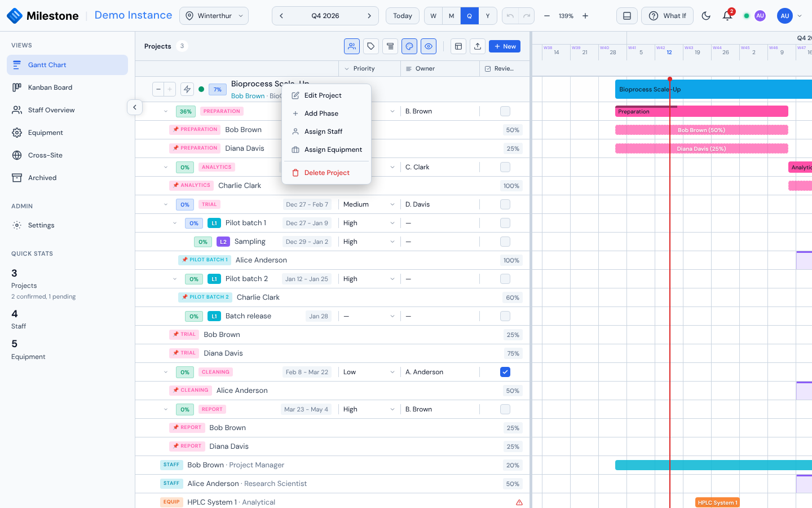Viewport: 812px width, 508px height.
Task: Click the lightning bolt icon on Bioprocess project
Action: (x=187, y=89)
